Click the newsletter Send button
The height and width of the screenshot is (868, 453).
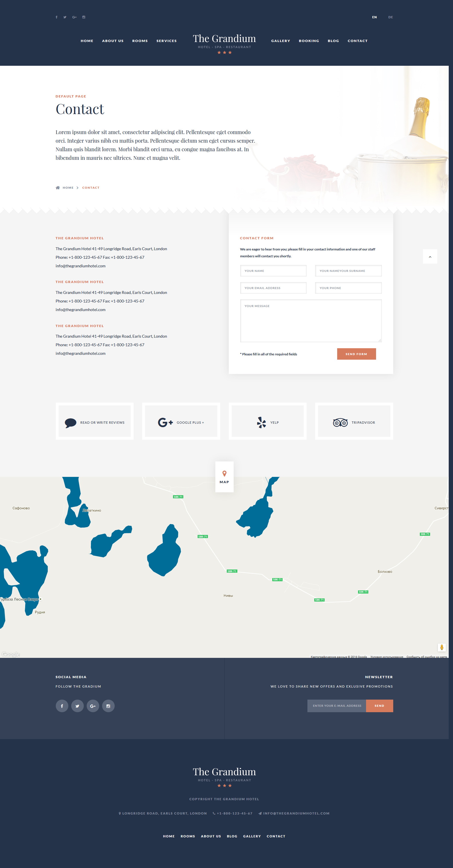(x=380, y=706)
